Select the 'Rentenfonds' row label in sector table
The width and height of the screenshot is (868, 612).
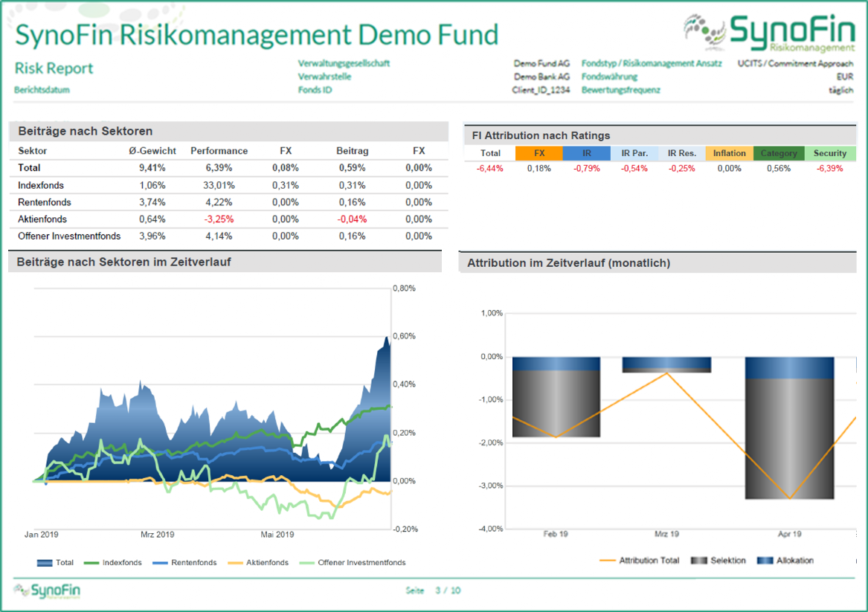(45, 202)
